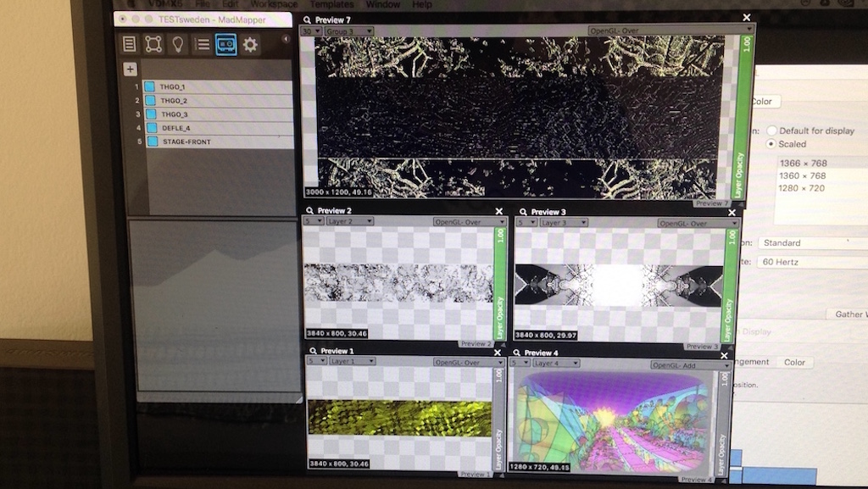Viewport: 868px width, 489px height.
Task: Open the Layer 4 source dropdown
Action: click(556, 363)
